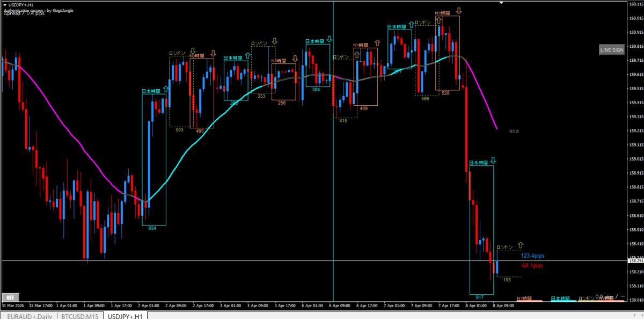Click the down arrow above the last 日本時間 box
This screenshot has height=319, width=644.
coord(493,161)
